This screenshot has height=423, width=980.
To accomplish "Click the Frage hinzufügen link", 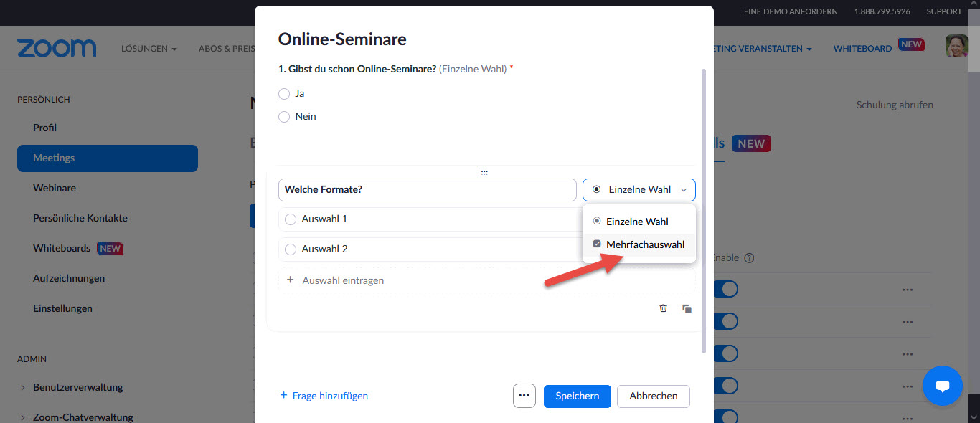I will pyautogui.click(x=324, y=396).
